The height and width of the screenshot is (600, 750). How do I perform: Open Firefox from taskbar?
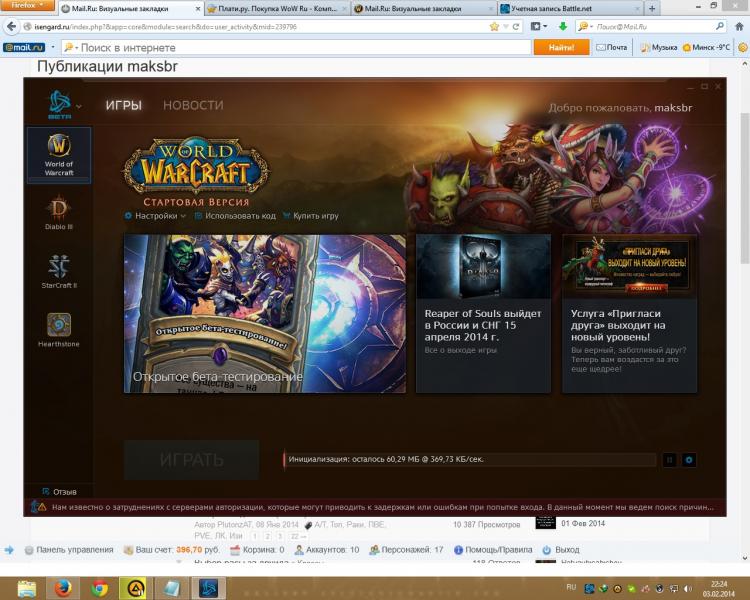[x=63, y=589]
